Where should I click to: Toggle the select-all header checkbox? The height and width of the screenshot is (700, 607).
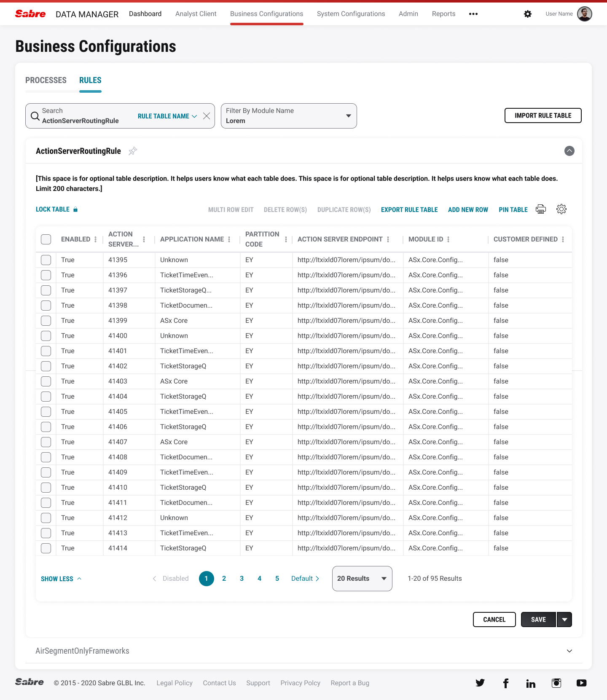pyautogui.click(x=46, y=239)
